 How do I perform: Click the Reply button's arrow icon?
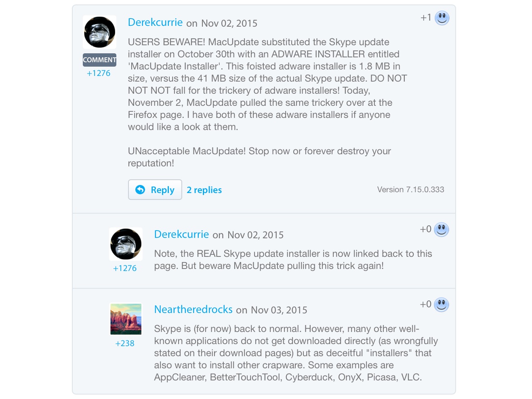pos(140,189)
